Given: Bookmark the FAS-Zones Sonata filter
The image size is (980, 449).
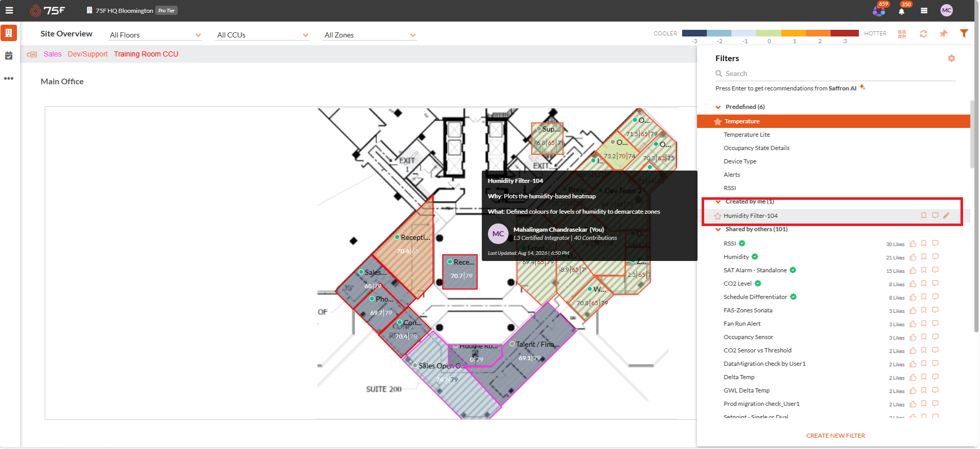Looking at the screenshot, I should point(924,310).
